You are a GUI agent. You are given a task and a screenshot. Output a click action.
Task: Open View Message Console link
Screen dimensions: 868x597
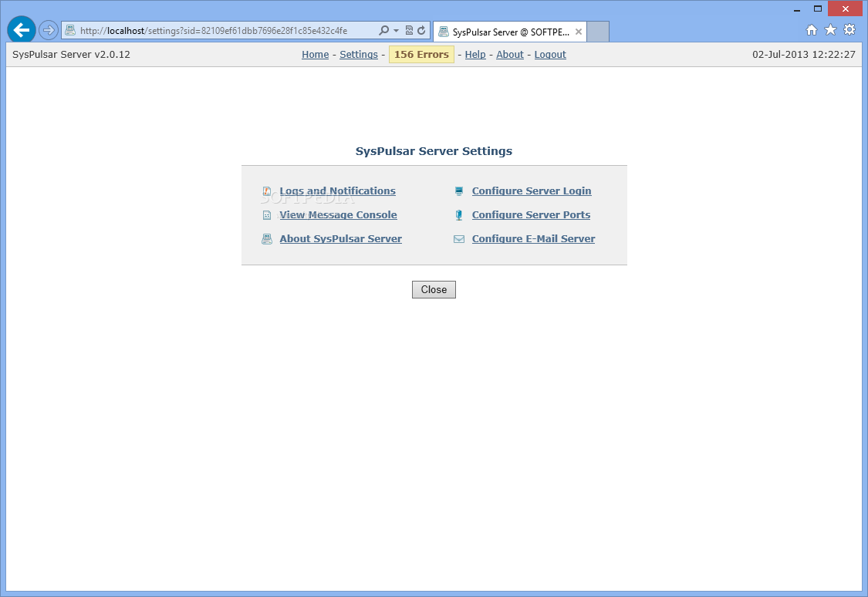pyautogui.click(x=338, y=214)
